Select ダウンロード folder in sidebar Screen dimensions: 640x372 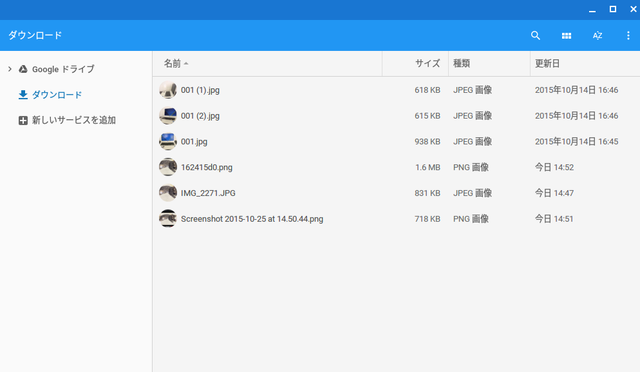[x=57, y=95]
